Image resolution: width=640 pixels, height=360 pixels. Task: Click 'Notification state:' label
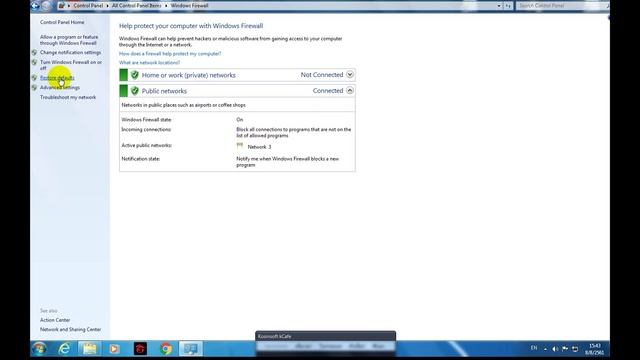point(140,159)
